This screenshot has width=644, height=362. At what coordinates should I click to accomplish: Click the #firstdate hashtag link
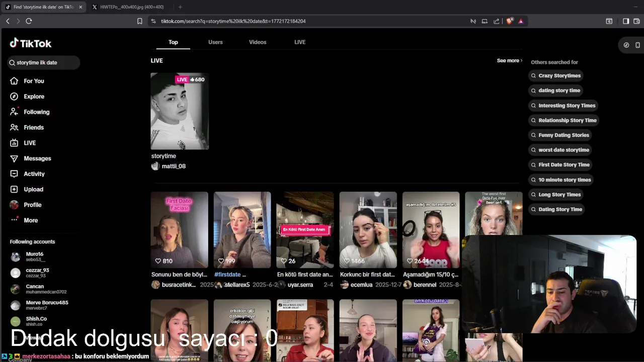pos(227,275)
